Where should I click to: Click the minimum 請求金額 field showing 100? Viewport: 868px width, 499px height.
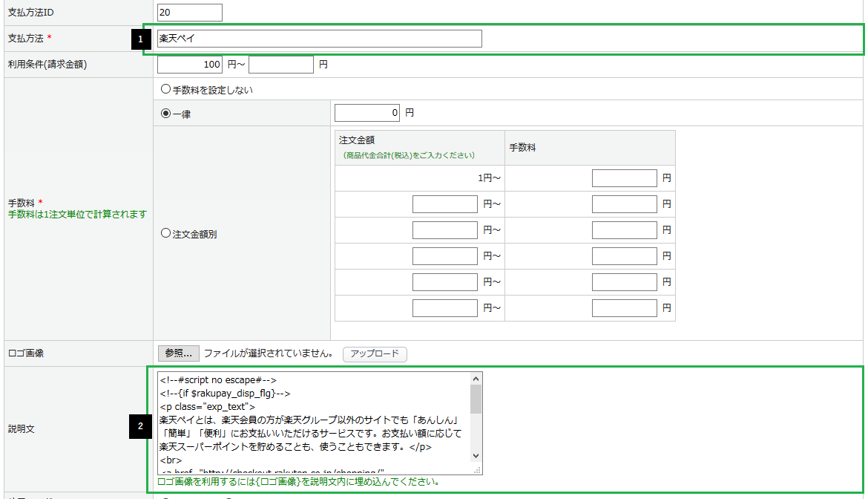189,65
